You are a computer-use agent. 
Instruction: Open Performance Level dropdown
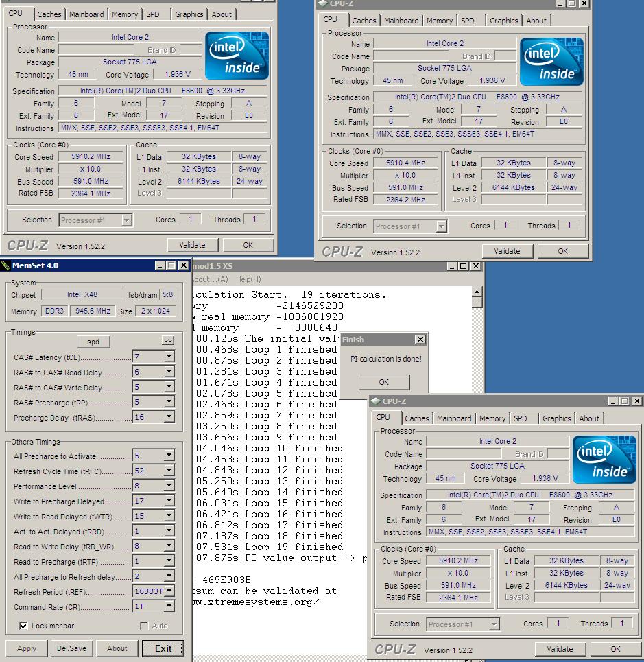click(x=169, y=486)
